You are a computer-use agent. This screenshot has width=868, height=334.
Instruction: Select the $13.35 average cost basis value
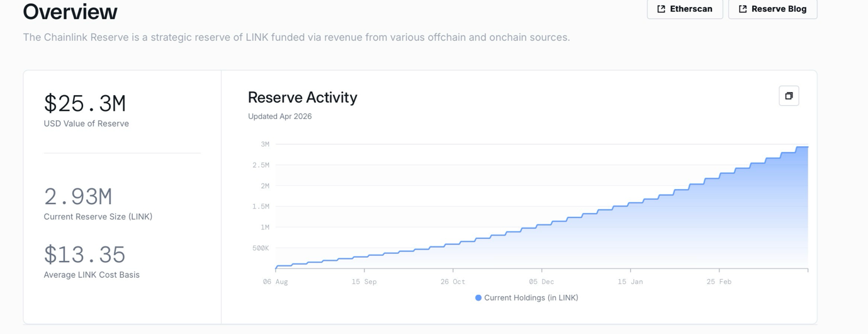coord(85,255)
